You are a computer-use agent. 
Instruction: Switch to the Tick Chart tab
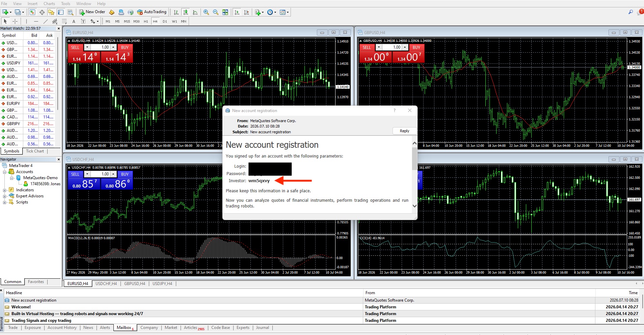[x=35, y=151]
